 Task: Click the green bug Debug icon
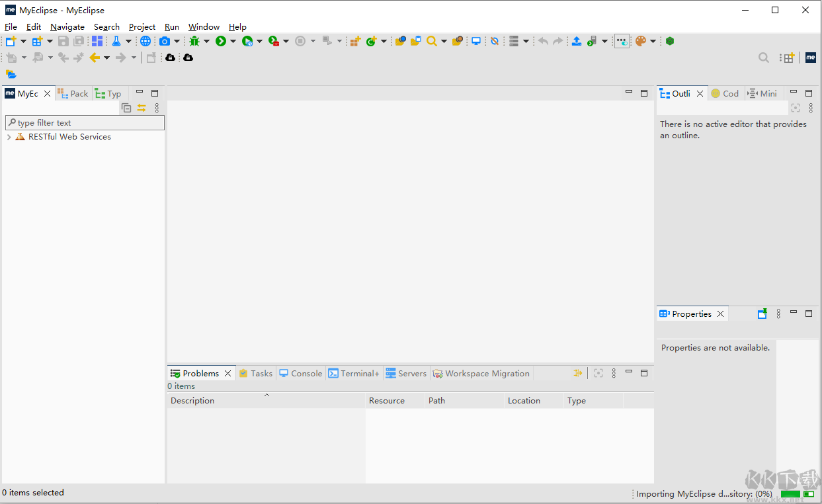pos(194,41)
